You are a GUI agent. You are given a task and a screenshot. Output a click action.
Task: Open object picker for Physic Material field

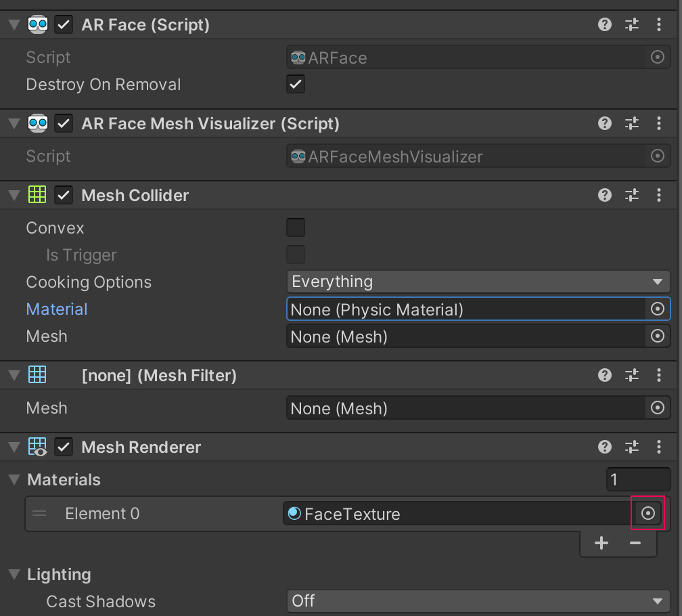(657, 309)
